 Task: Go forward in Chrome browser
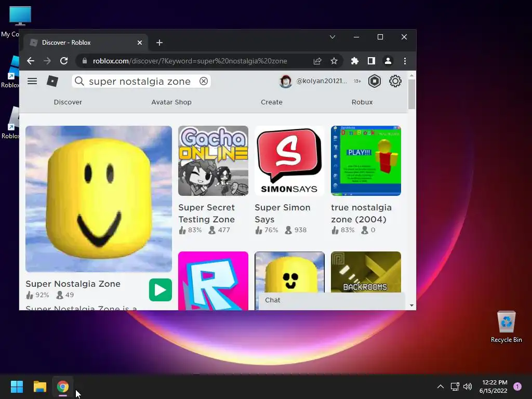point(47,61)
